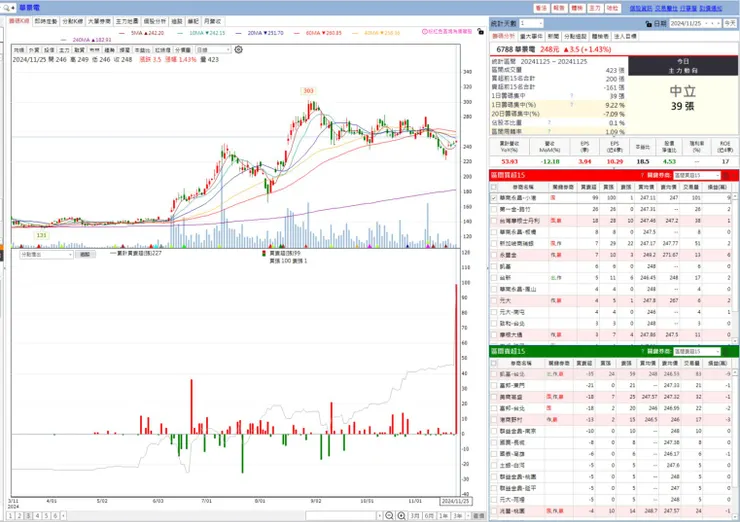Click the zoom out magnifier below chart
This screenshot has height=522, width=740.
point(389,515)
